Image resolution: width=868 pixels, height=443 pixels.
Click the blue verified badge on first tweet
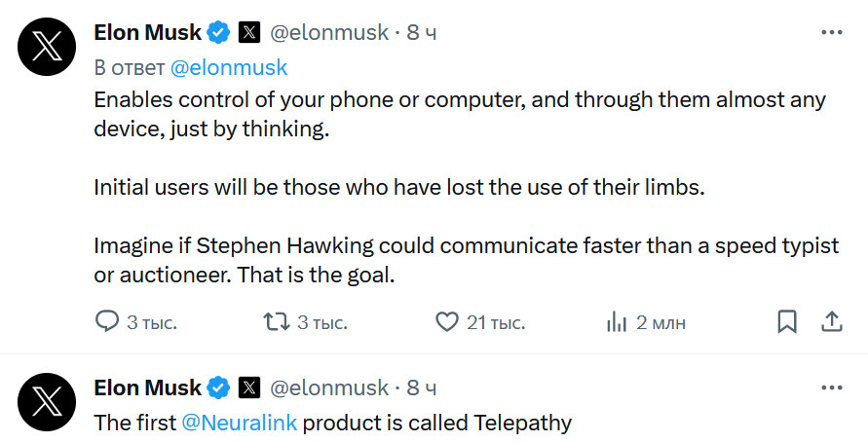(218, 33)
